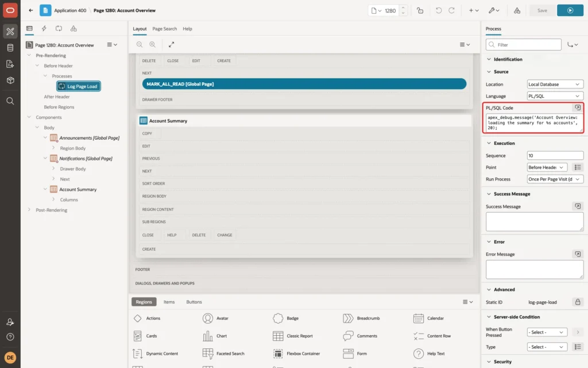Viewport: 588px width, 368px height.
Task: Click the Application 400 breadcrumb link
Action: pos(70,10)
